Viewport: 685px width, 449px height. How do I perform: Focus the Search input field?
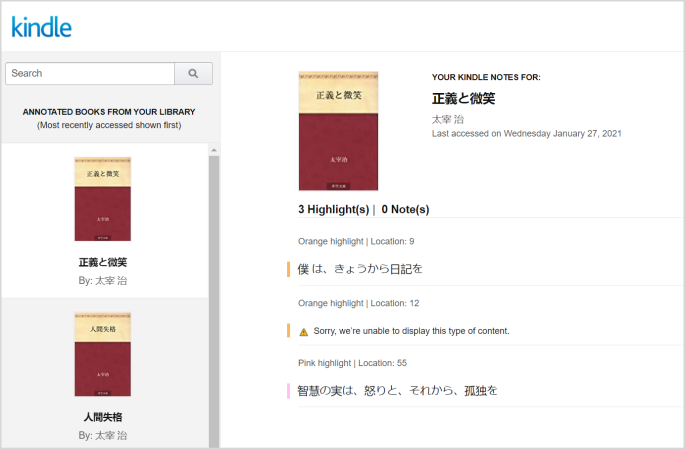coord(90,73)
